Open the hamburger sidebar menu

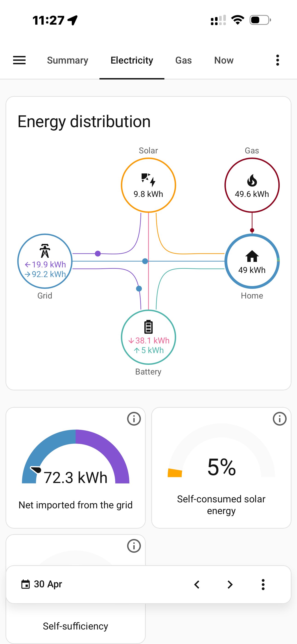point(19,60)
